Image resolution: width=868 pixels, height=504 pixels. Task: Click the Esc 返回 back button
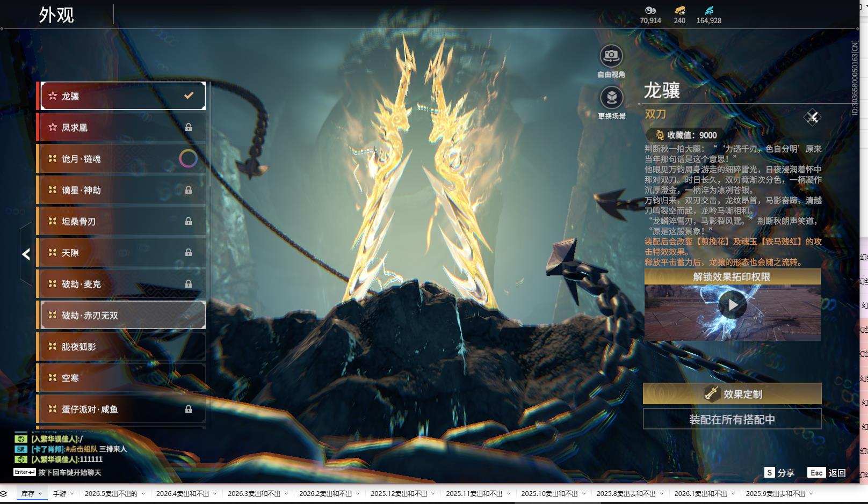(x=827, y=472)
